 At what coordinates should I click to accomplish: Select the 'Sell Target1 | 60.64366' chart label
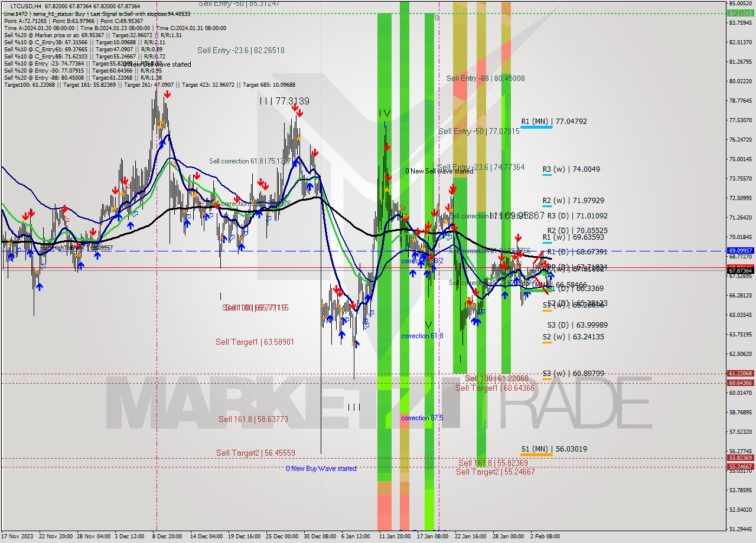click(x=495, y=388)
